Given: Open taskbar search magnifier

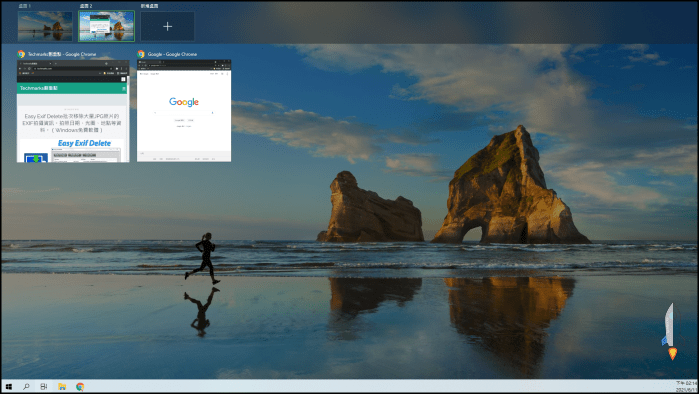Looking at the screenshot, I should (x=26, y=386).
